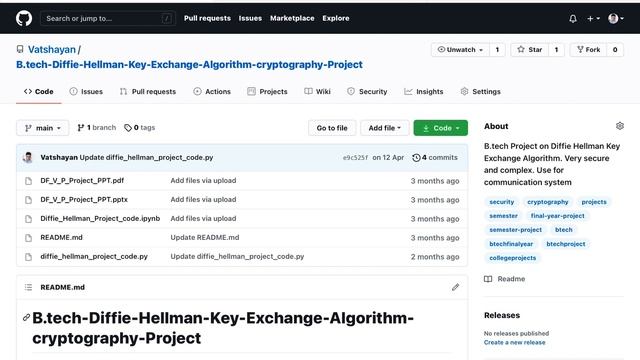
Task: Open commit hash e9c525f
Action: 355,158
